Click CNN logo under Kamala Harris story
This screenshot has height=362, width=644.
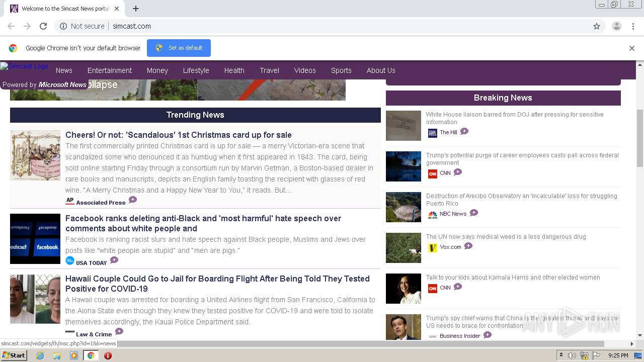432,288
